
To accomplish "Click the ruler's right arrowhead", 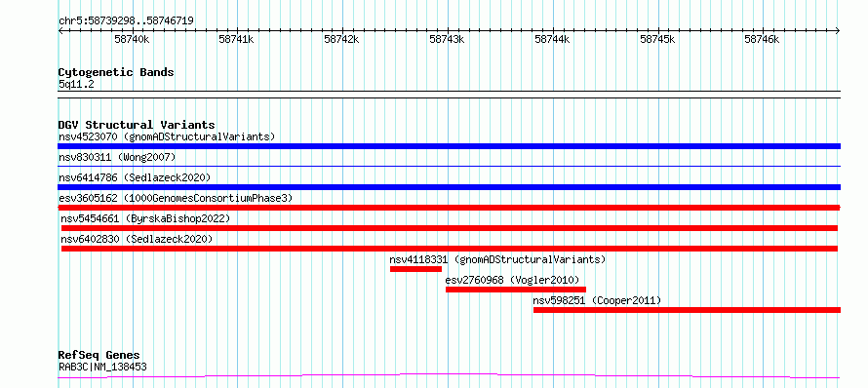I will click(x=838, y=31).
